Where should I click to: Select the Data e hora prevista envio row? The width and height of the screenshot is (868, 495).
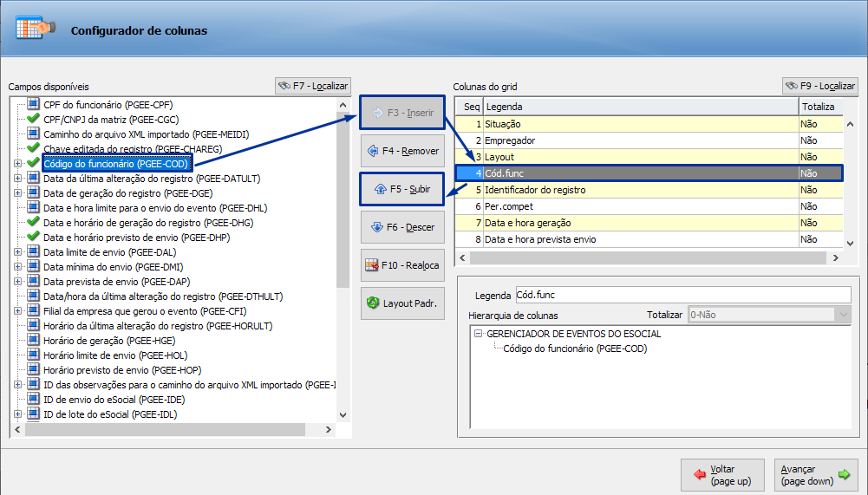point(649,239)
